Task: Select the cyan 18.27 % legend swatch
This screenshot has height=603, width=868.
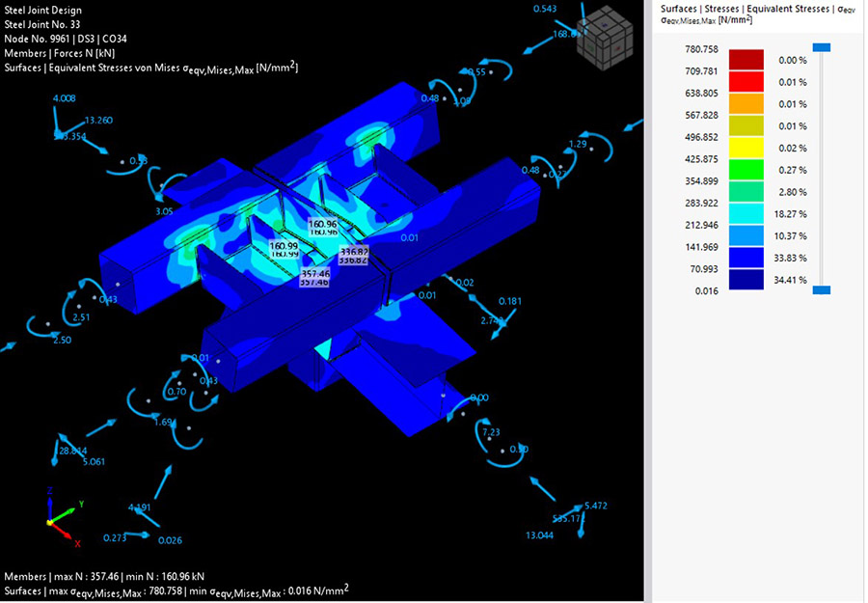Action: coord(746,214)
